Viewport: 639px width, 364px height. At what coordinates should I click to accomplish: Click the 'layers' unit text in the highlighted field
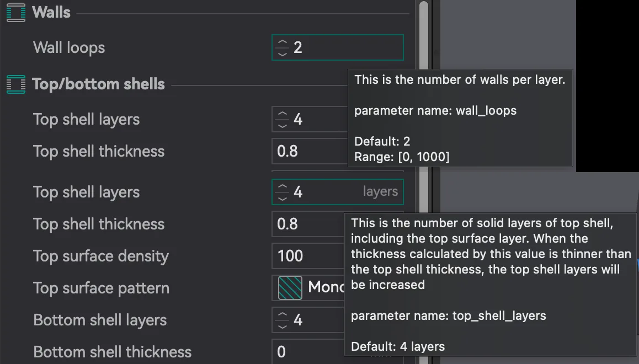tap(380, 191)
